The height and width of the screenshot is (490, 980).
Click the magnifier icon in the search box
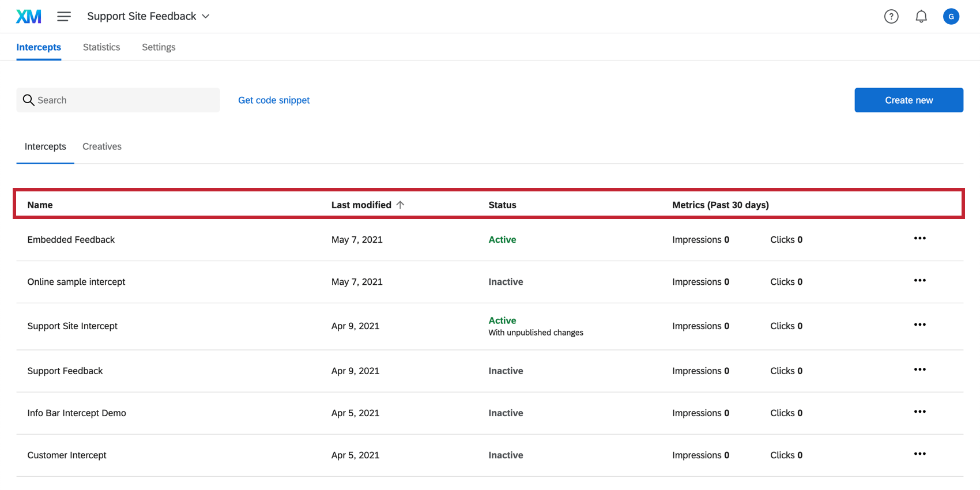[x=28, y=100]
